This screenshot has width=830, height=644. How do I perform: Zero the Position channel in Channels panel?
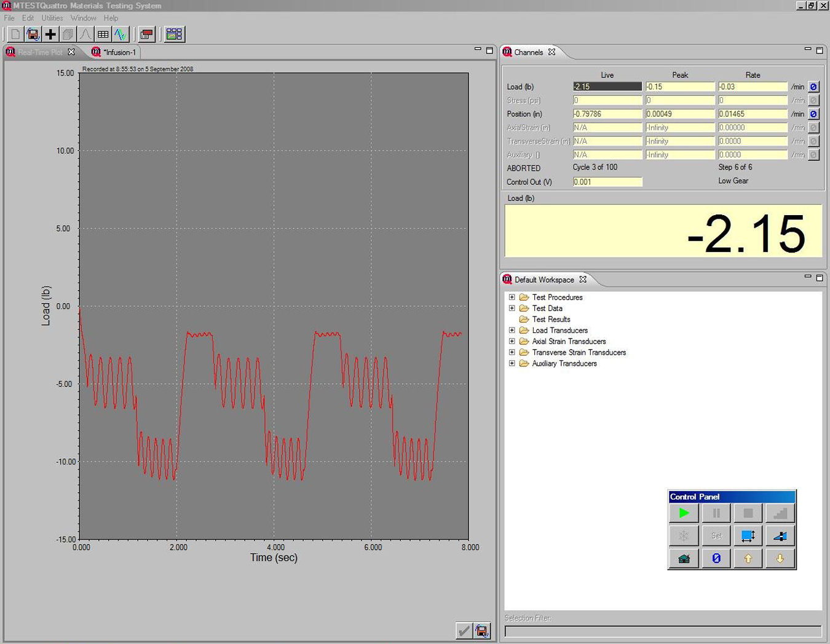[813, 114]
